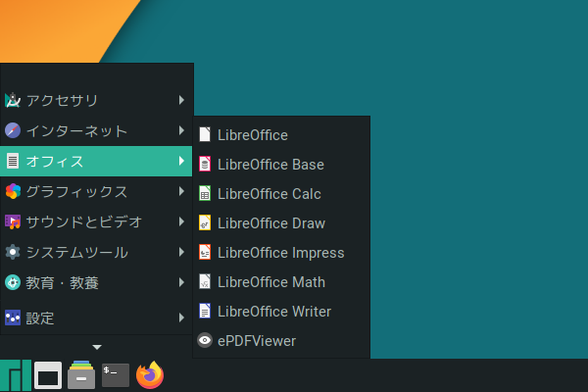Click the オフィス submenu arrow

tap(181, 161)
